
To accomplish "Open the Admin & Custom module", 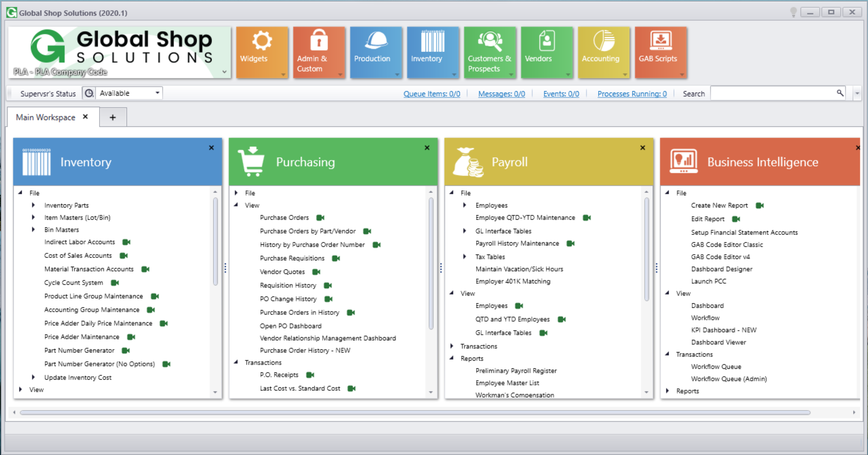I will tap(319, 52).
